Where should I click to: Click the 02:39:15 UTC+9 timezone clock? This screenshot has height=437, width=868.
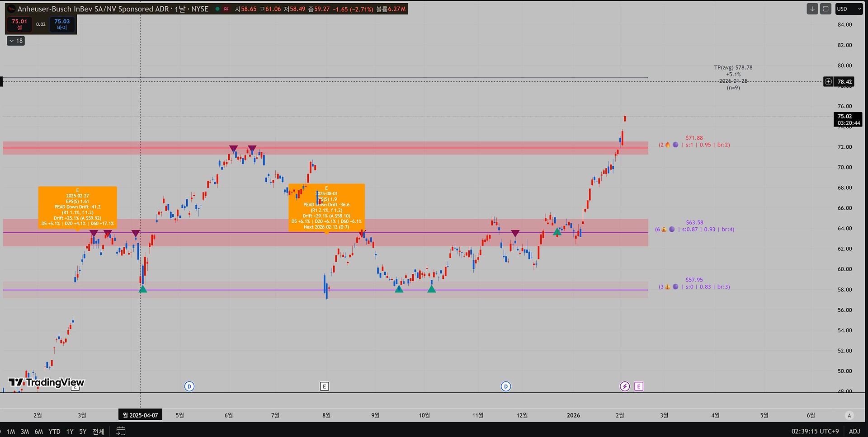815,432
